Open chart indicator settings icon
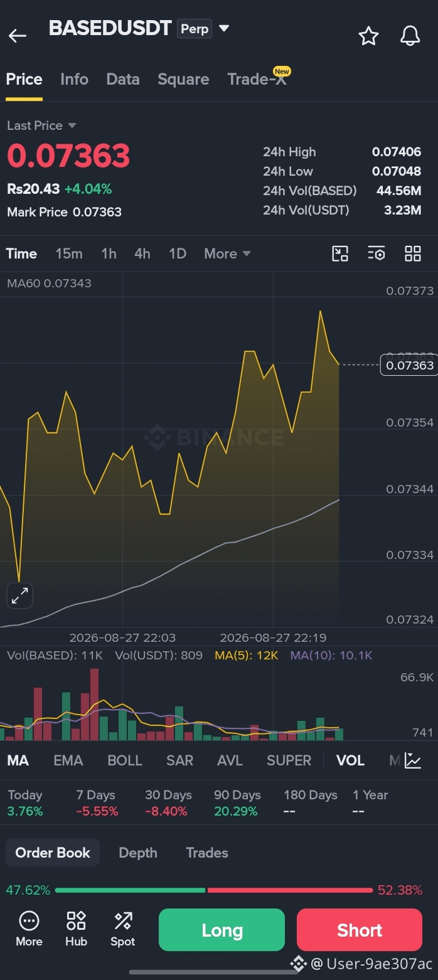 pos(377,253)
